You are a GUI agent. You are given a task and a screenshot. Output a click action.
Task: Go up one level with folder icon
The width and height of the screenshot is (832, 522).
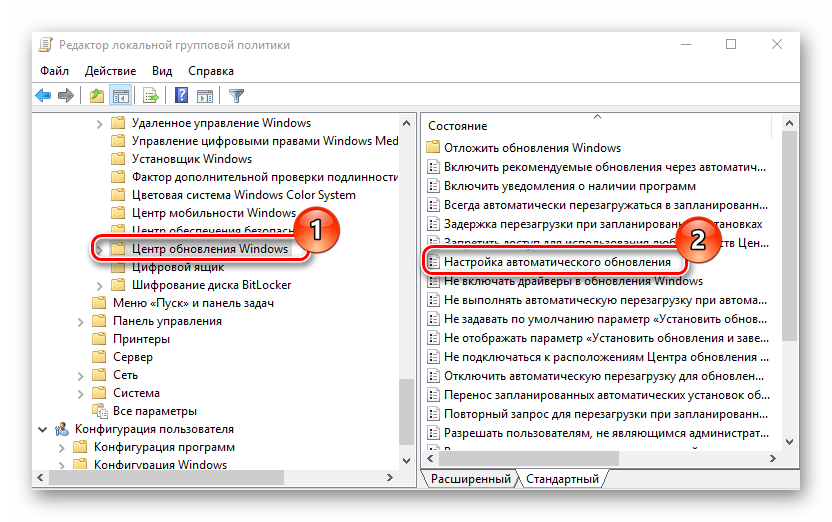coord(96,96)
